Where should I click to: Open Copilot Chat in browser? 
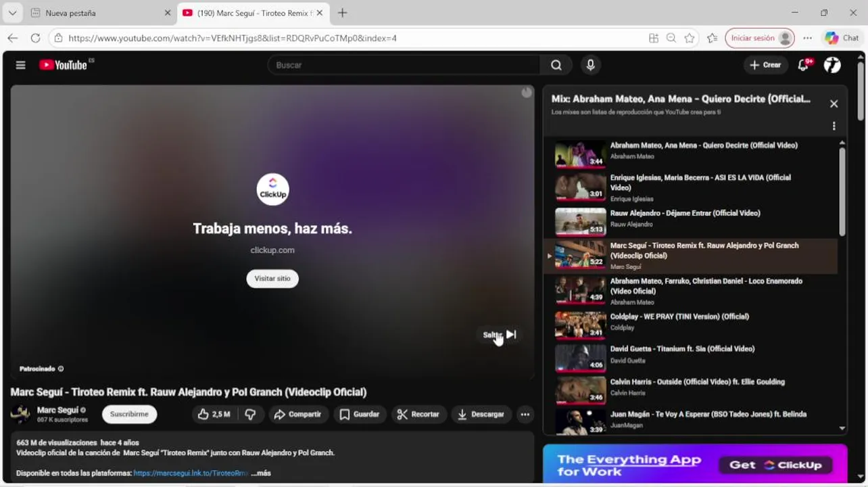pos(842,38)
